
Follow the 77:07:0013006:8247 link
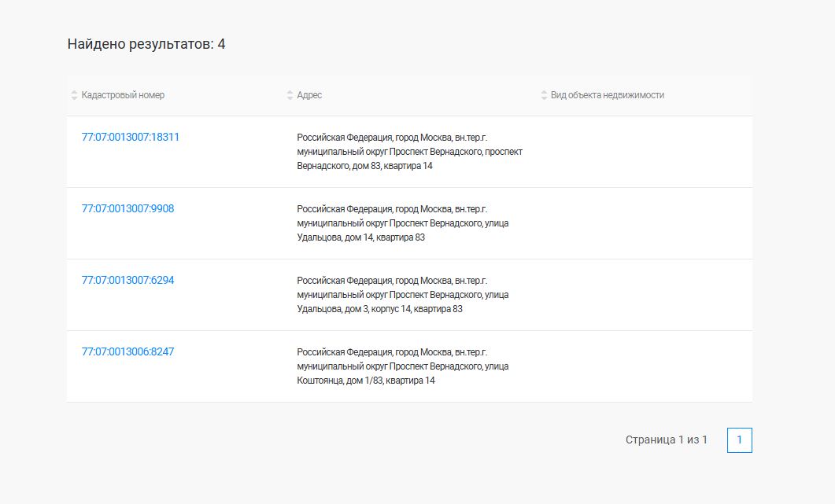coord(127,351)
